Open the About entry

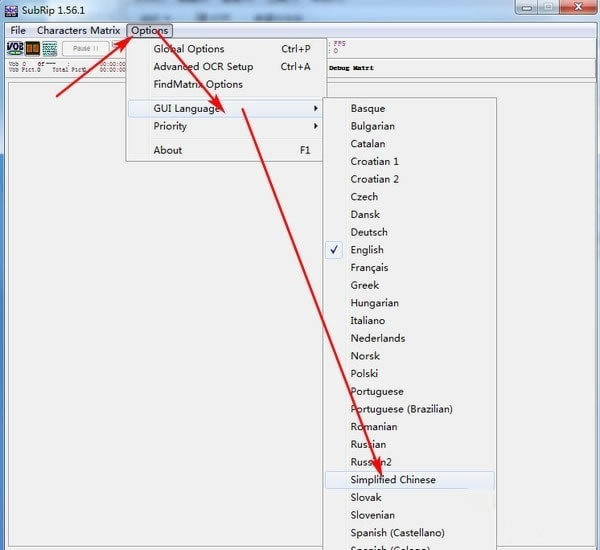(168, 150)
